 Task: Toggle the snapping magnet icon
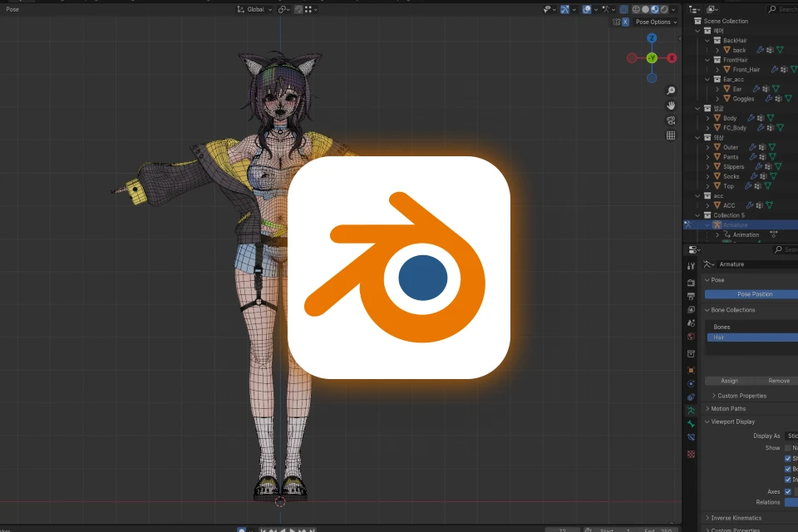(x=298, y=9)
